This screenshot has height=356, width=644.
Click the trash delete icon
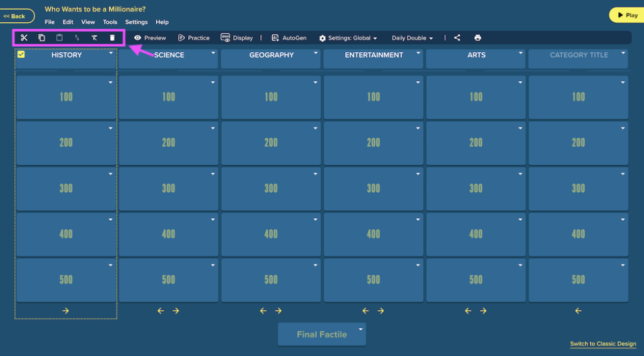112,38
